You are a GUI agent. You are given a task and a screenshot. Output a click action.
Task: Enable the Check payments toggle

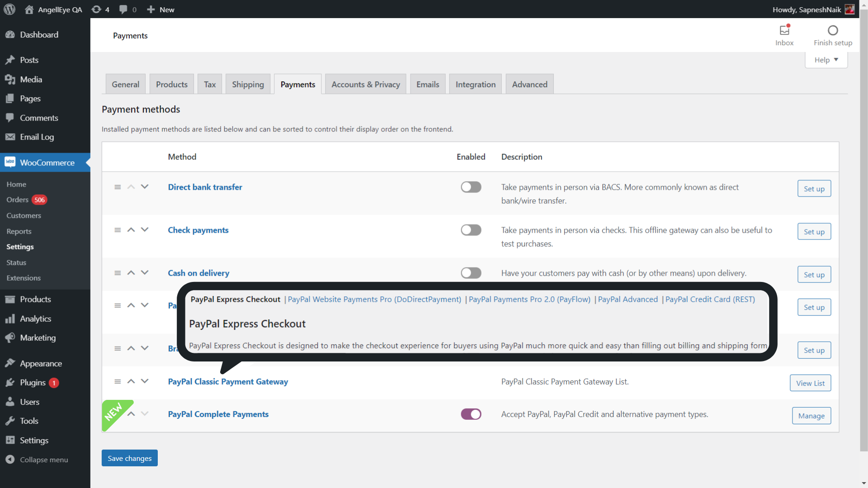[471, 230]
